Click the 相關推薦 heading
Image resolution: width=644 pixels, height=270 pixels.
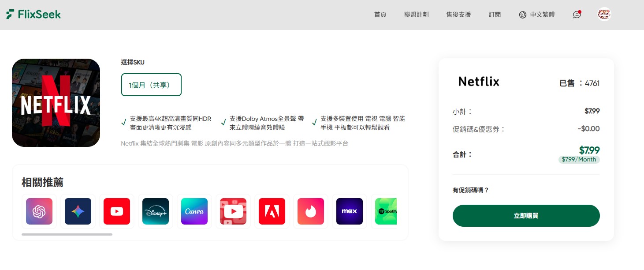42,182
